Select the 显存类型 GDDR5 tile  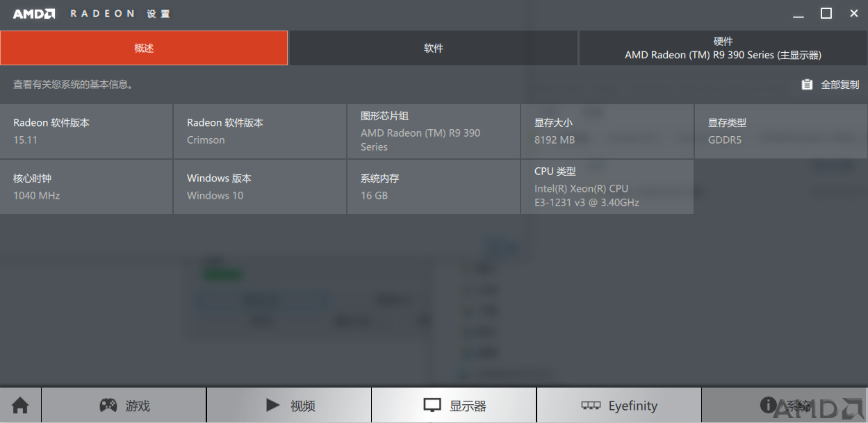click(x=781, y=131)
